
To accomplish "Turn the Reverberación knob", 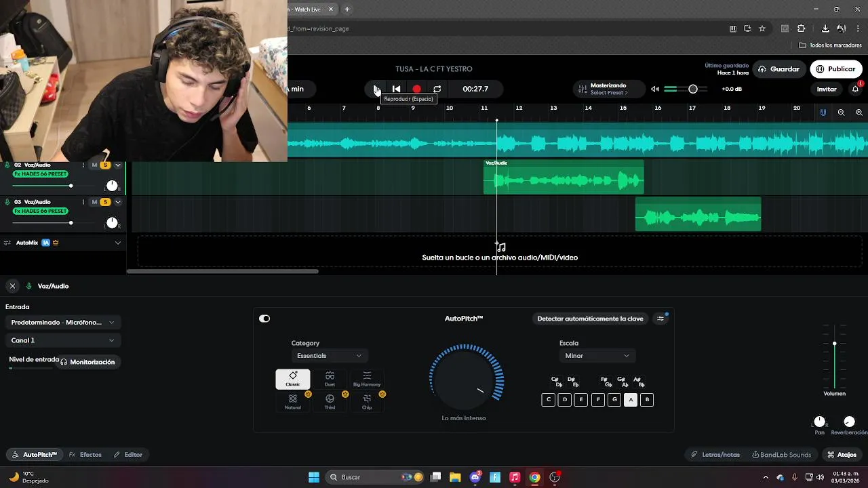I will click(849, 422).
